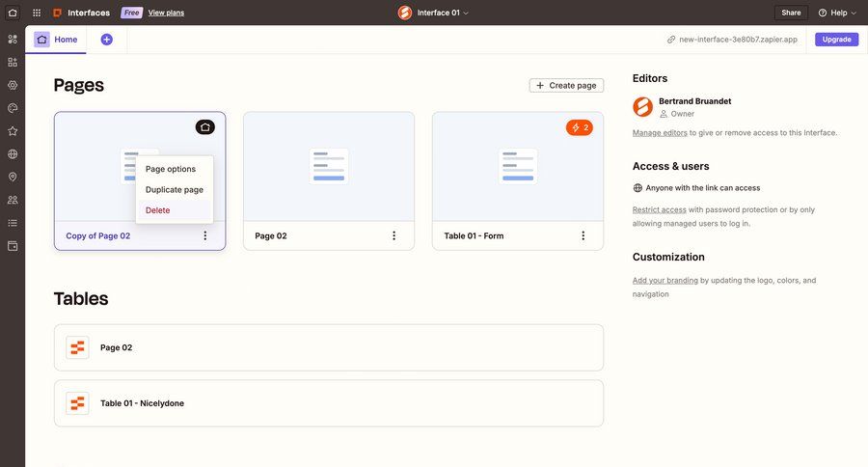Open the Add your branding link

click(x=665, y=281)
